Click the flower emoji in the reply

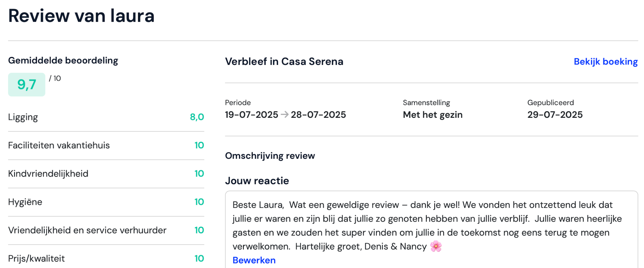coord(436,246)
